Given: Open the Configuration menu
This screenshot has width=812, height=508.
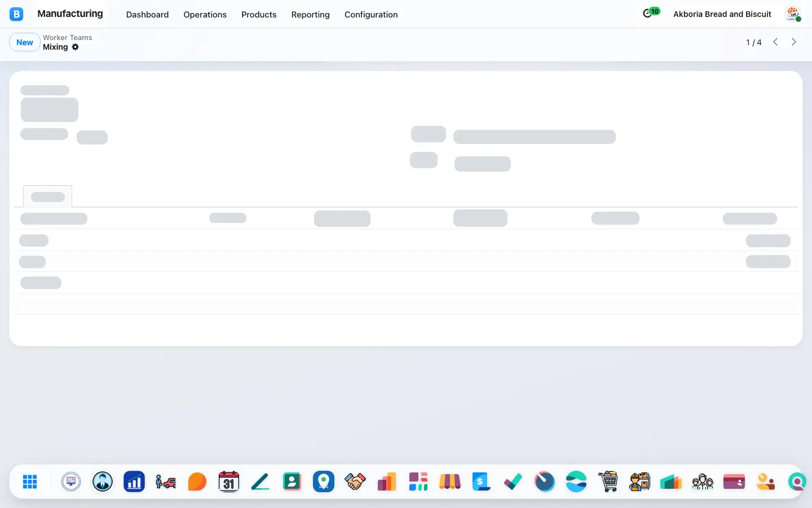Looking at the screenshot, I should (x=371, y=15).
